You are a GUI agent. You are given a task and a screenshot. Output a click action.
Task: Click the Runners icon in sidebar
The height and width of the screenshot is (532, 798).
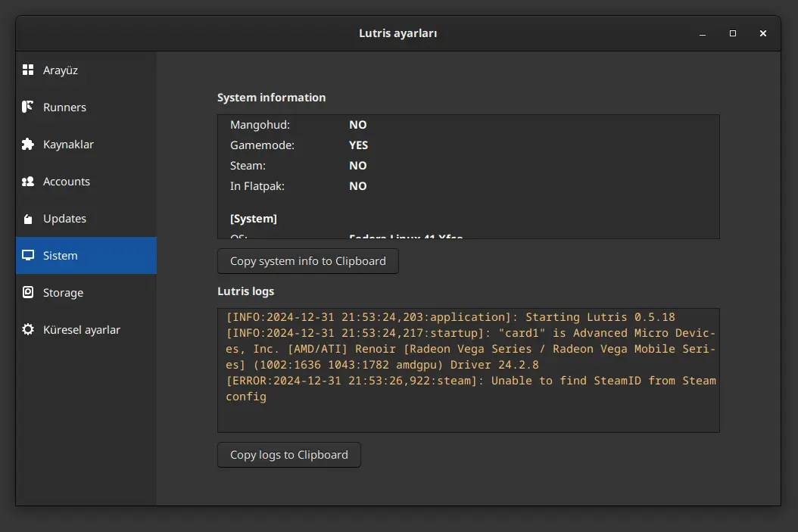(x=28, y=107)
